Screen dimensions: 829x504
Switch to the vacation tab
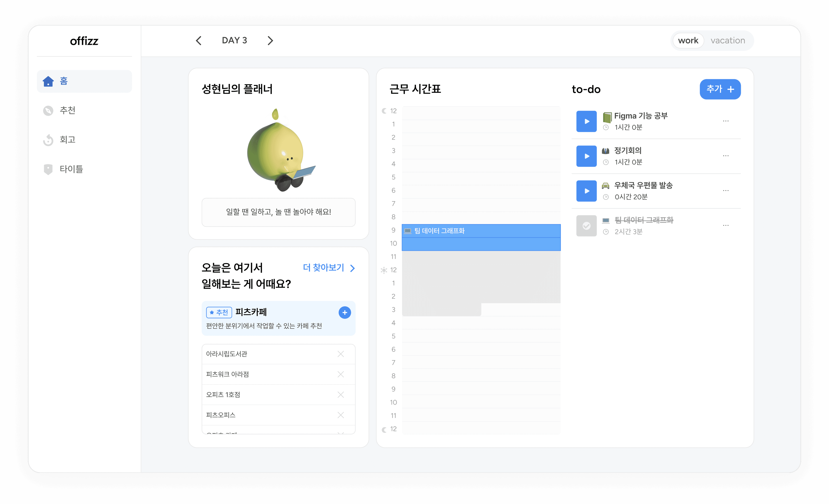(x=728, y=40)
